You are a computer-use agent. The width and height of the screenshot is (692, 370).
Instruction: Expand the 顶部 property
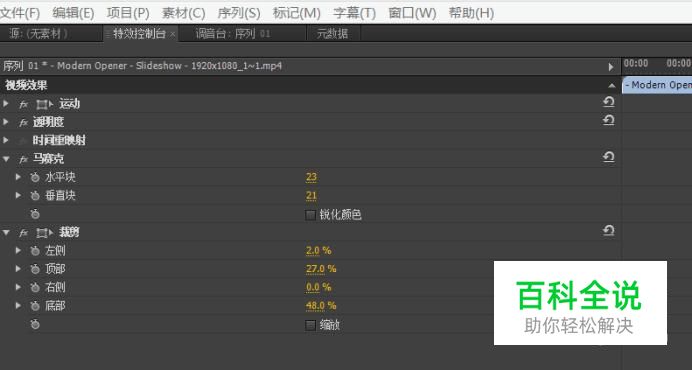[x=18, y=268]
